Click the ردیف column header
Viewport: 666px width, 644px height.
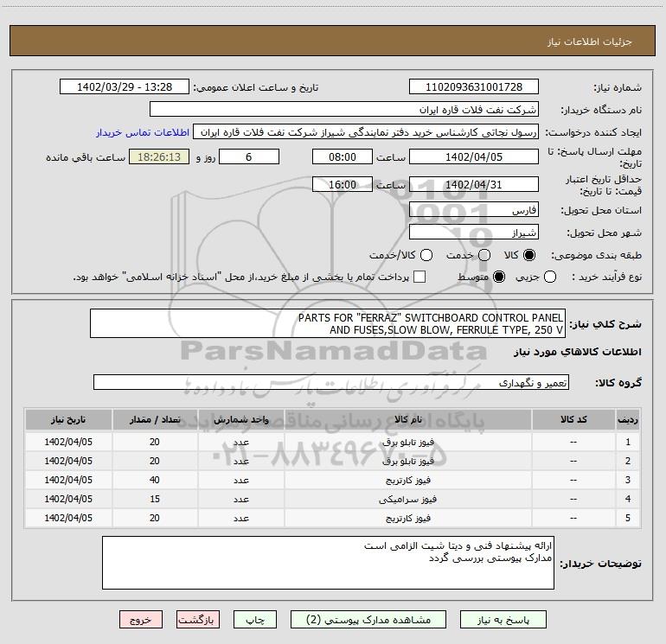tap(628, 419)
